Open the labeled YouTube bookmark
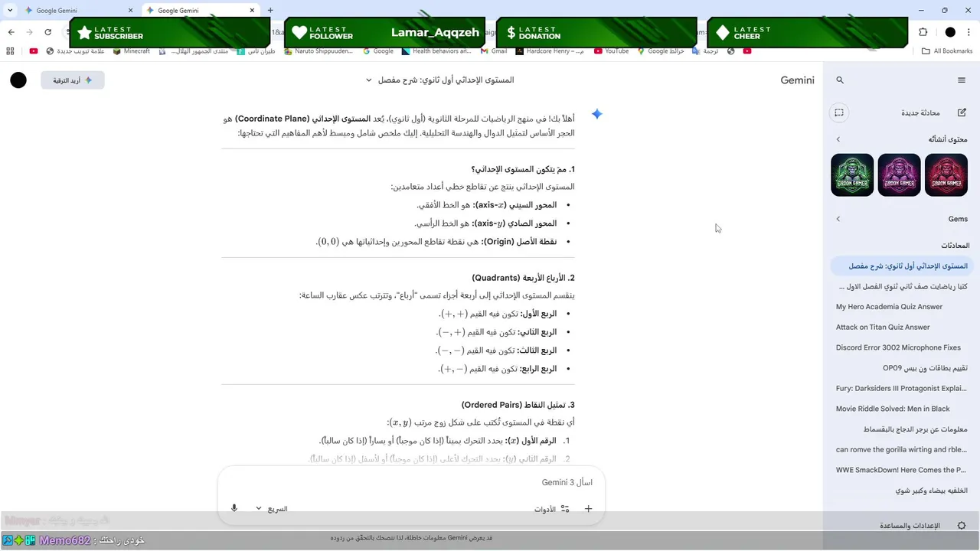Viewport: 980px width, 551px height. [x=611, y=51]
